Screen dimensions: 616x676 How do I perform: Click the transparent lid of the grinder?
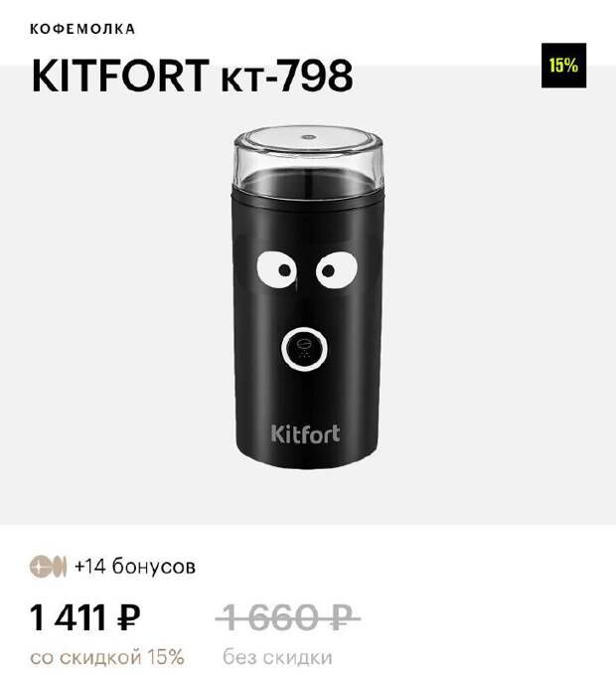click(308, 157)
